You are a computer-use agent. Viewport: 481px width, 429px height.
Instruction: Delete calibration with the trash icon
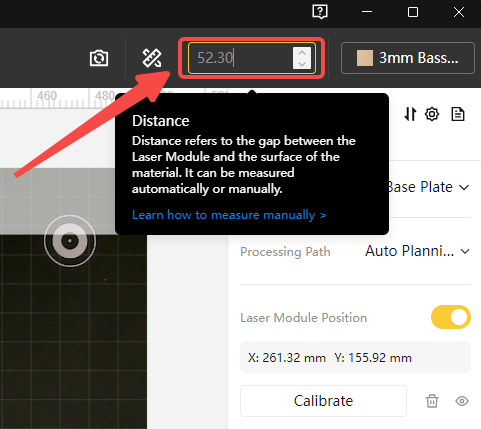432,401
